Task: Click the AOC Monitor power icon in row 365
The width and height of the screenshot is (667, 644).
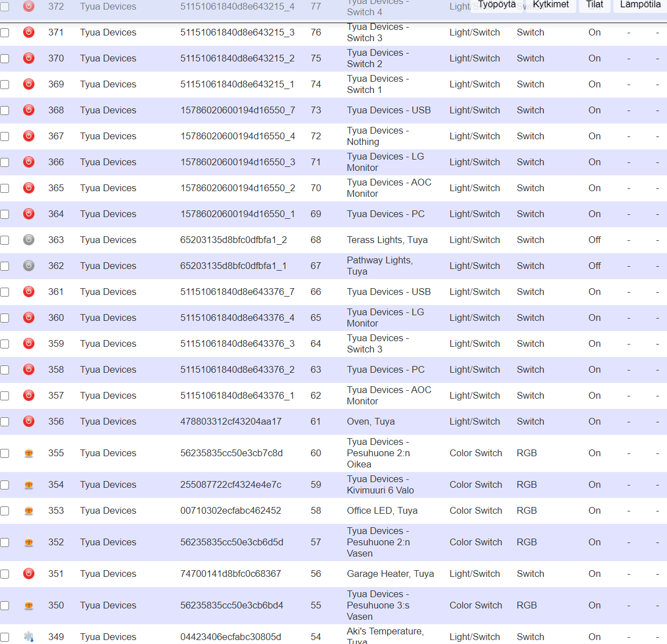Action: tap(29, 188)
